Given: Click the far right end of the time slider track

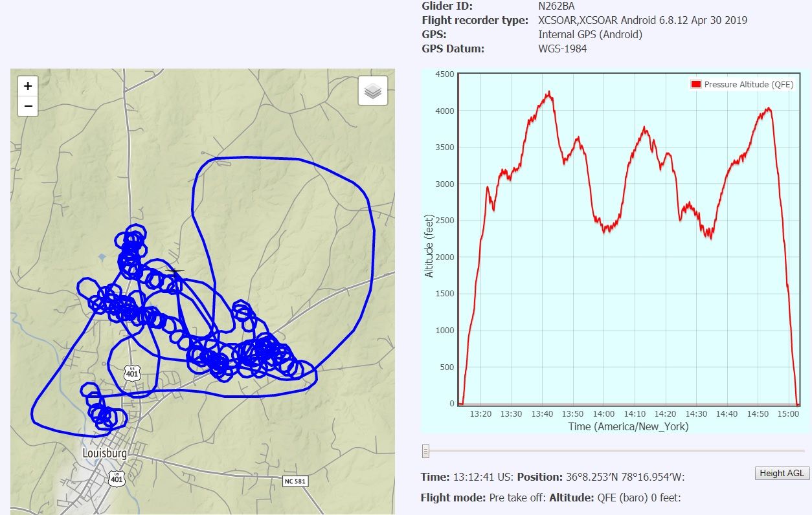Looking at the screenshot, I should point(803,451).
